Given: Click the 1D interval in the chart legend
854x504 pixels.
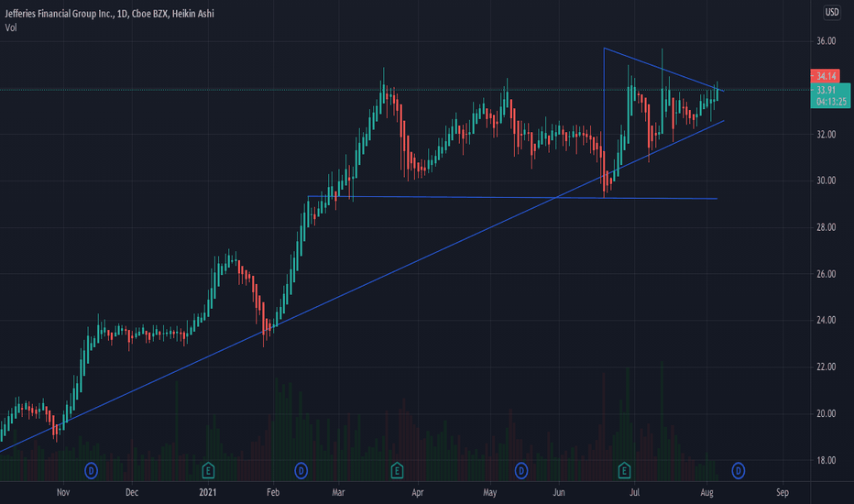Looking at the screenshot, I should pos(123,14).
